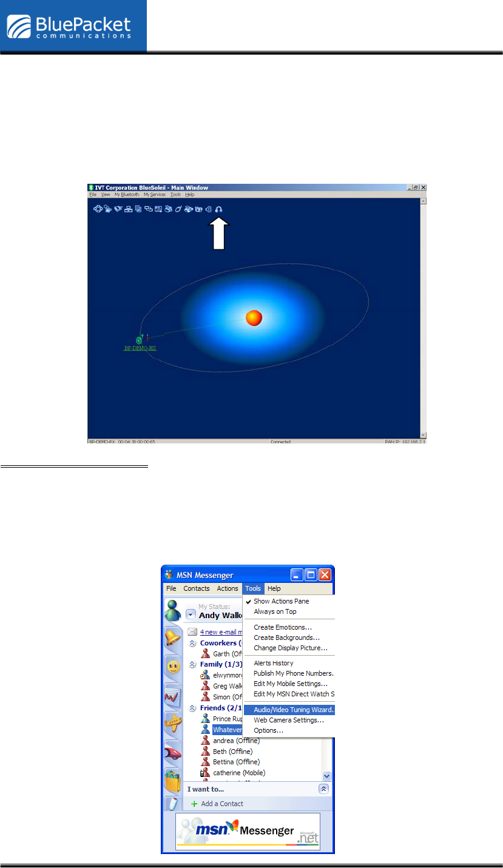This screenshot has width=503, height=868.
Task: Select contact Bettina (Offline)
Action: tap(231, 762)
